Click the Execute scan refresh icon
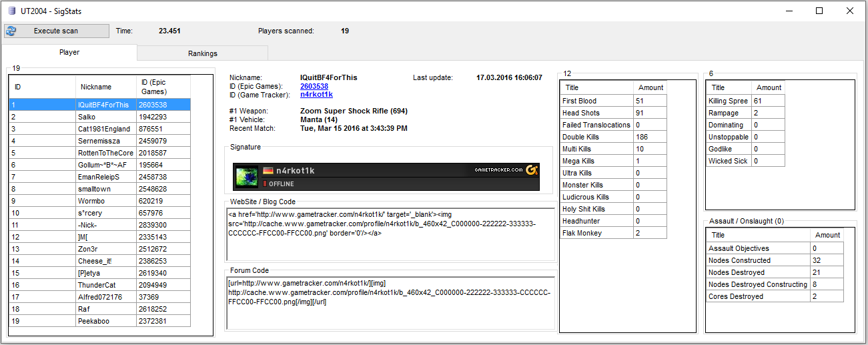Screen dimensions: 868x345 (x=11, y=31)
